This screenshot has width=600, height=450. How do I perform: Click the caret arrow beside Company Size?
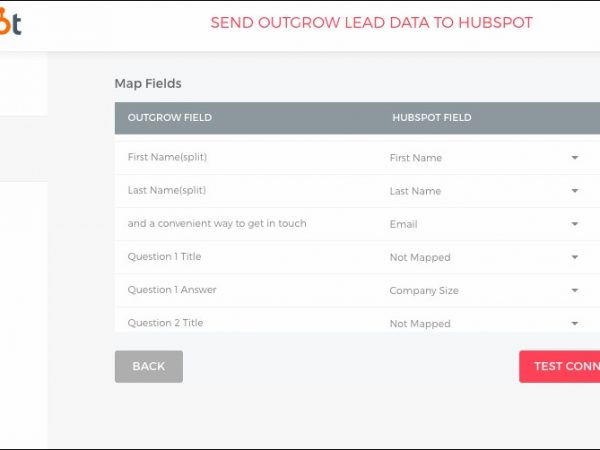click(x=575, y=290)
